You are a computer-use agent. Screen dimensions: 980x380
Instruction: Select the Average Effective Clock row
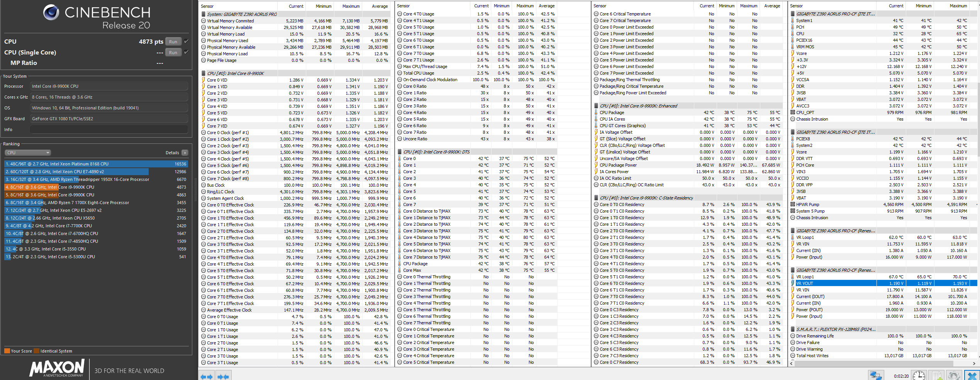(296, 310)
